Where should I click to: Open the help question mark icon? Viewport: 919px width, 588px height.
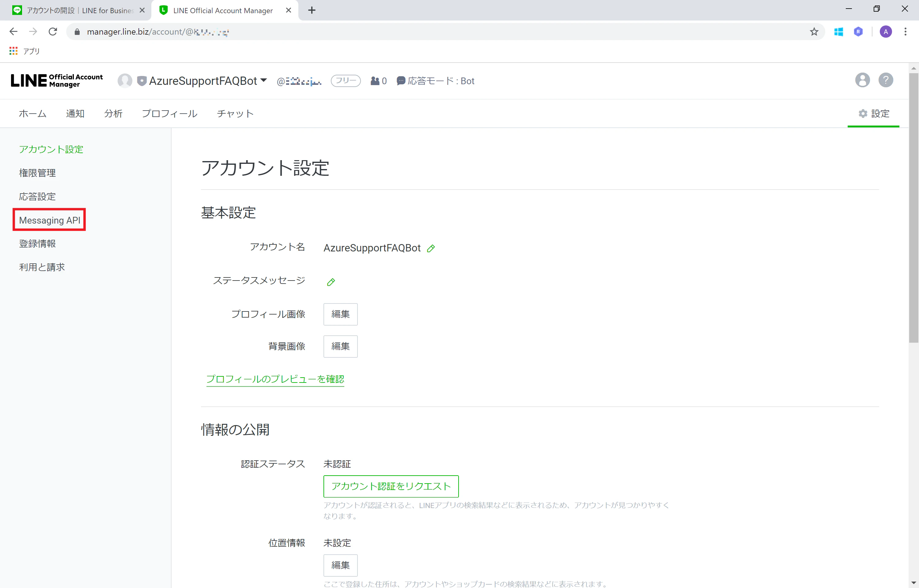[x=885, y=80]
